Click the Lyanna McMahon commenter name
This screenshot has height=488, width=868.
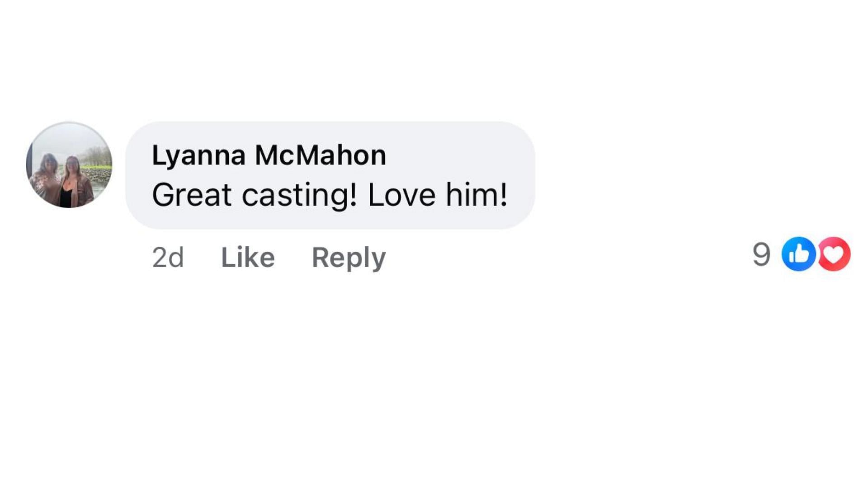(x=269, y=155)
